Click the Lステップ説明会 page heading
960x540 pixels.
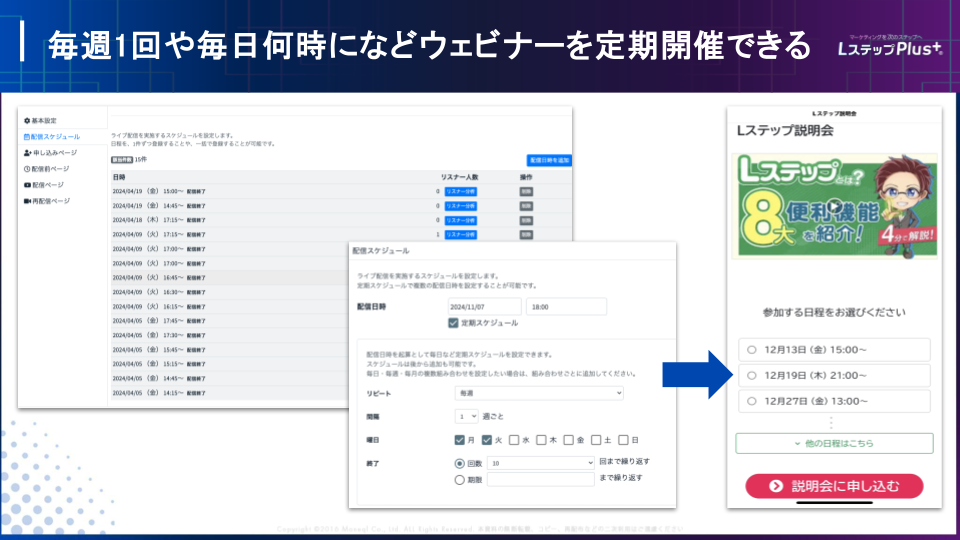(785, 130)
